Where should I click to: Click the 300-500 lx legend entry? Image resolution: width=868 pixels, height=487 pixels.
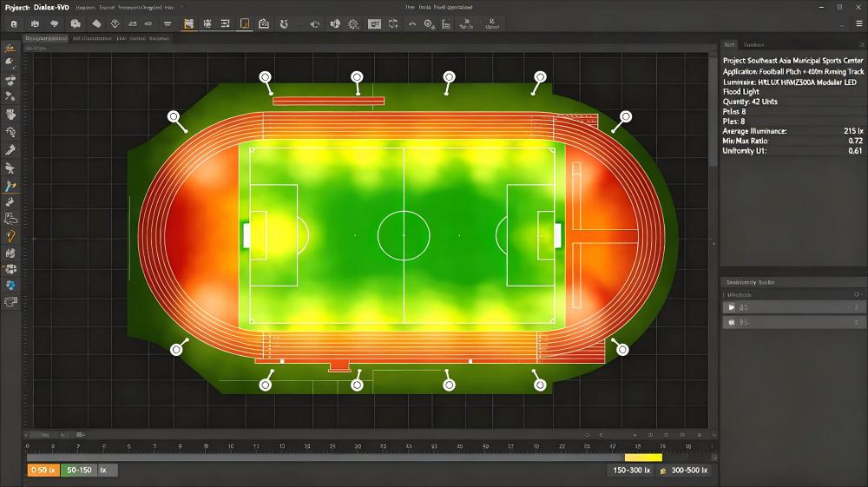(684, 471)
